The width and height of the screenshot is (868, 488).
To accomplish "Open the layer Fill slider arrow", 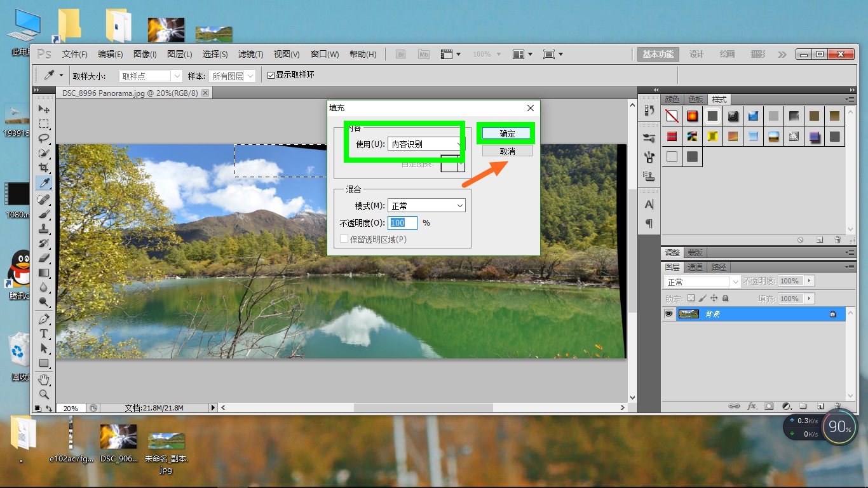I will click(809, 299).
